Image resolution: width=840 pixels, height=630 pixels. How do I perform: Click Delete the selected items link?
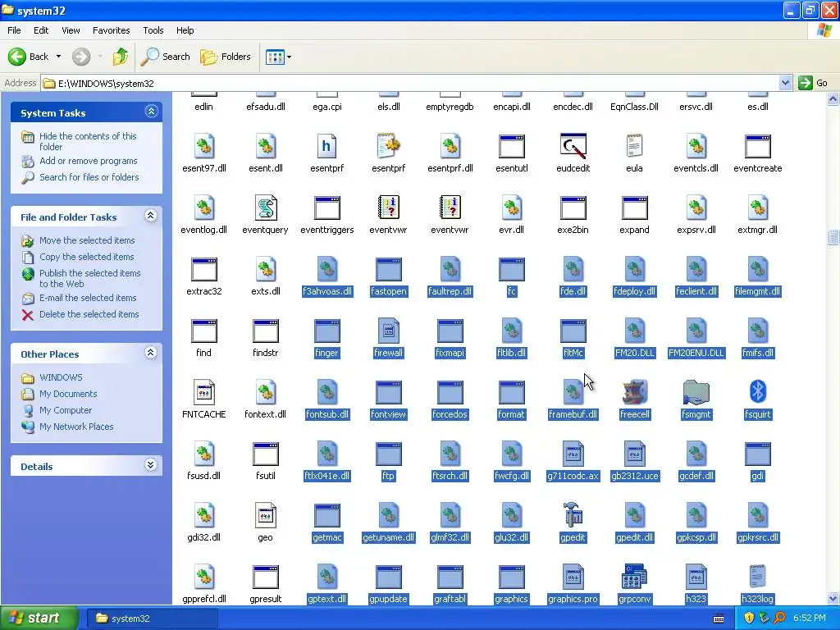point(89,314)
